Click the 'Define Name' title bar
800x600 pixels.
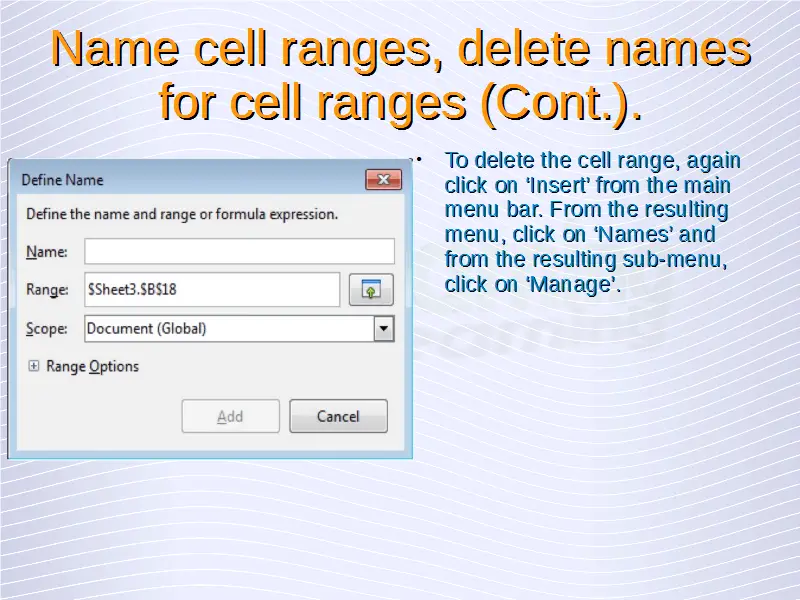[180, 180]
